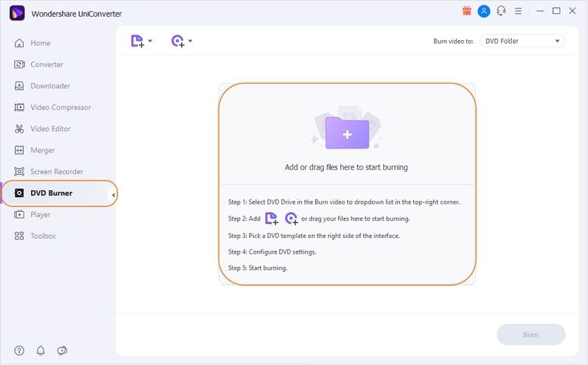This screenshot has width=588, height=365.
Task: Click the Converter icon in sidebar
Action: tap(19, 64)
